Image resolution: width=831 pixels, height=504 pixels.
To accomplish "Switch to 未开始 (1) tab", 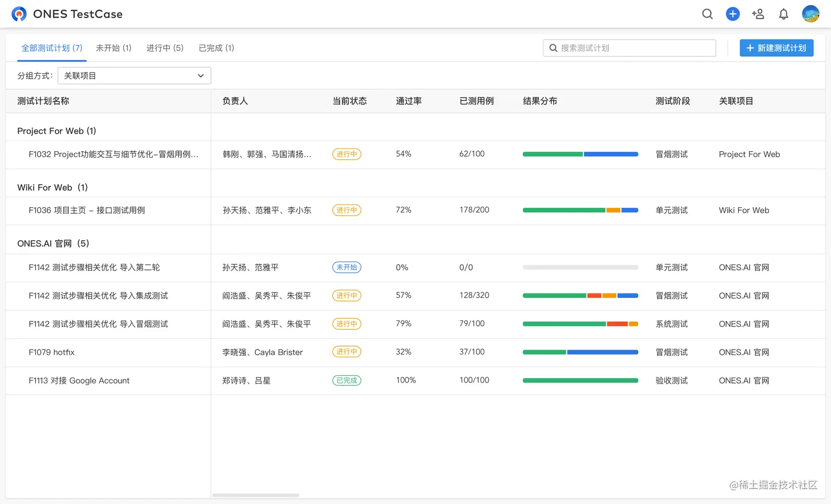I will click(114, 48).
